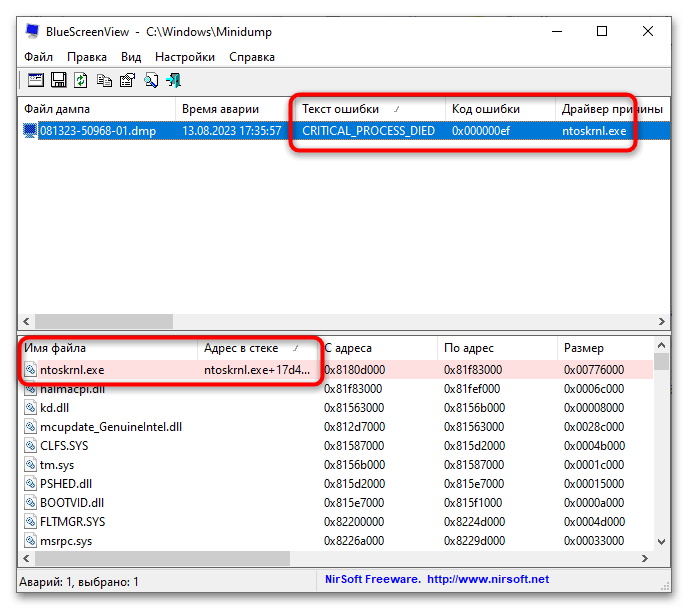Sort by Адрес в стеке column header
The width and height of the screenshot is (688, 609).
(259, 348)
